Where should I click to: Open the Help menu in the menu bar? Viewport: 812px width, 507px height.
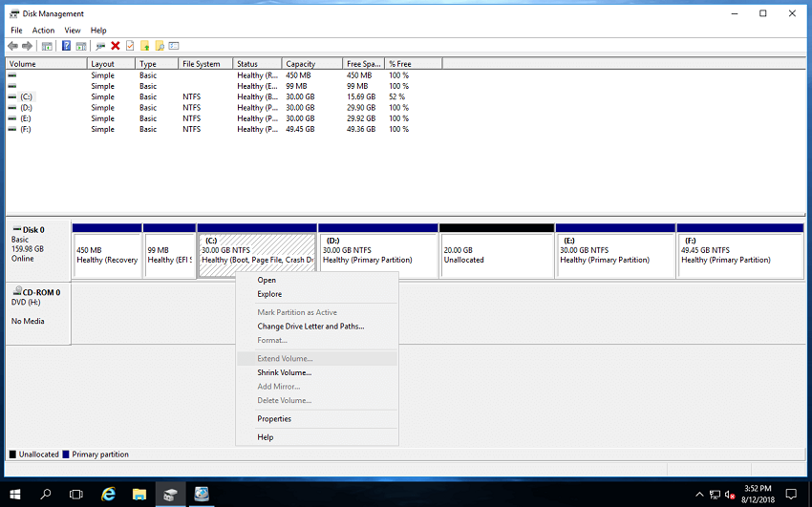point(98,31)
